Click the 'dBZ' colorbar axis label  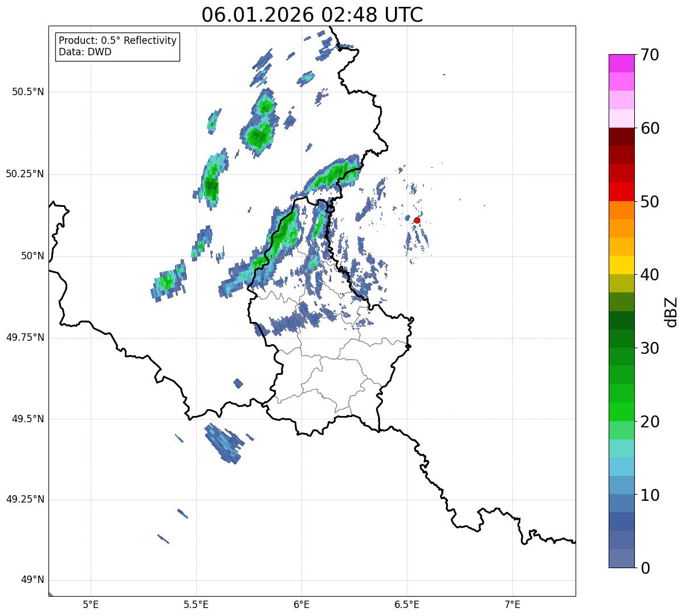pyautogui.click(x=671, y=311)
